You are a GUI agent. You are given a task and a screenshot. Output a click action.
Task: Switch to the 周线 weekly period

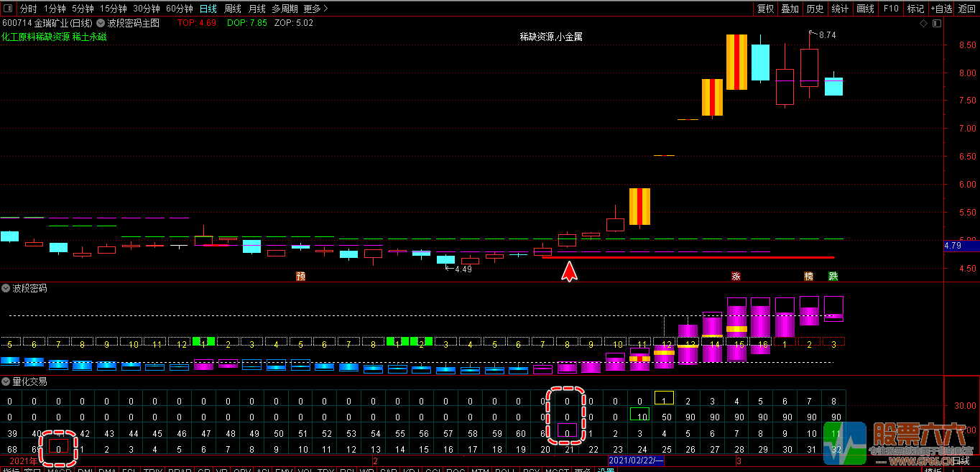[x=233, y=9]
